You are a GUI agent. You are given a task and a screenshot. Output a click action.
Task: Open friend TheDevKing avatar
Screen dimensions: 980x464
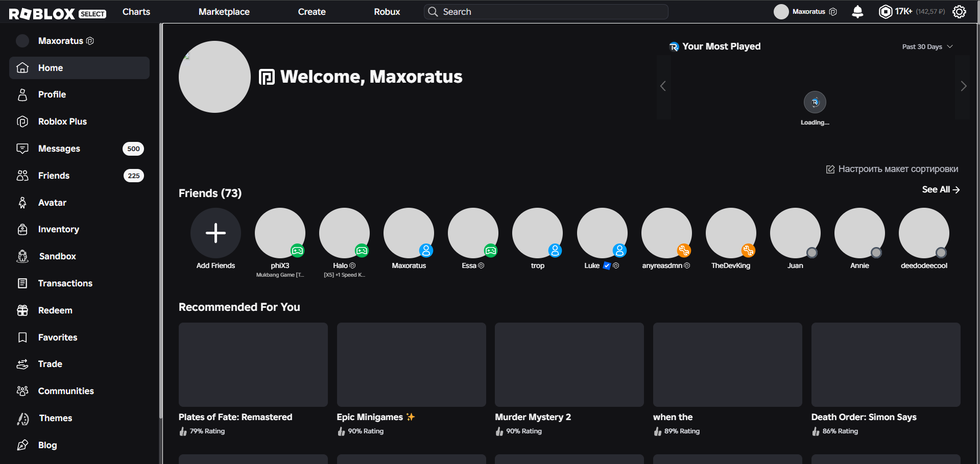pos(731,233)
